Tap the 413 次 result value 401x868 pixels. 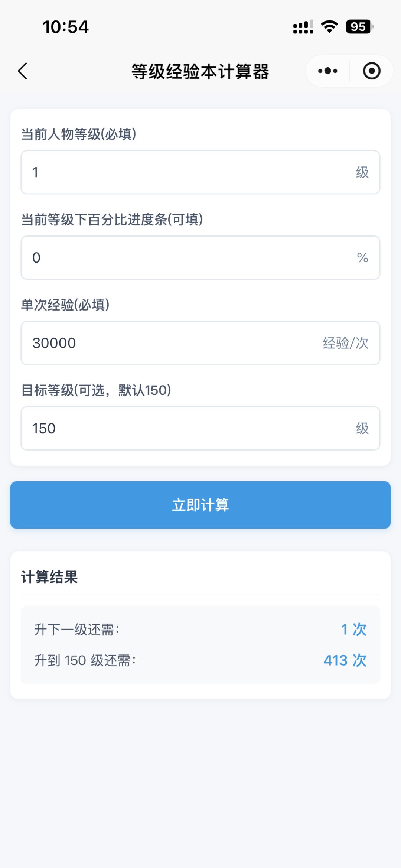coord(345,660)
